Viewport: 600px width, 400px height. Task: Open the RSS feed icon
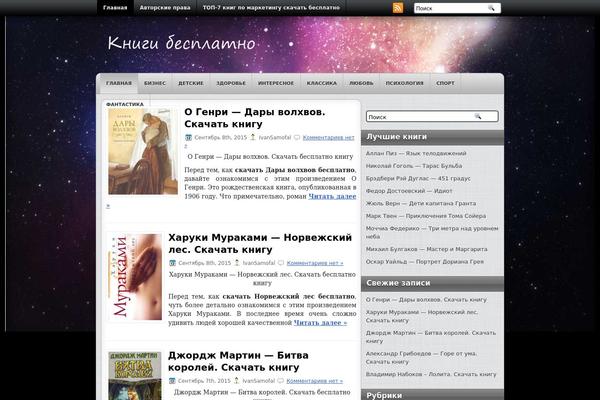point(398,8)
